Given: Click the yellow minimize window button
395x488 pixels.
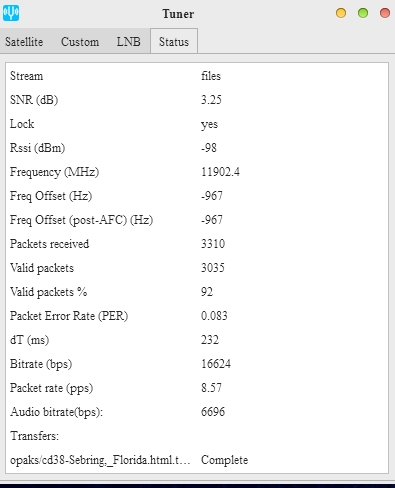Looking at the screenshot, I should pos(341,13).
